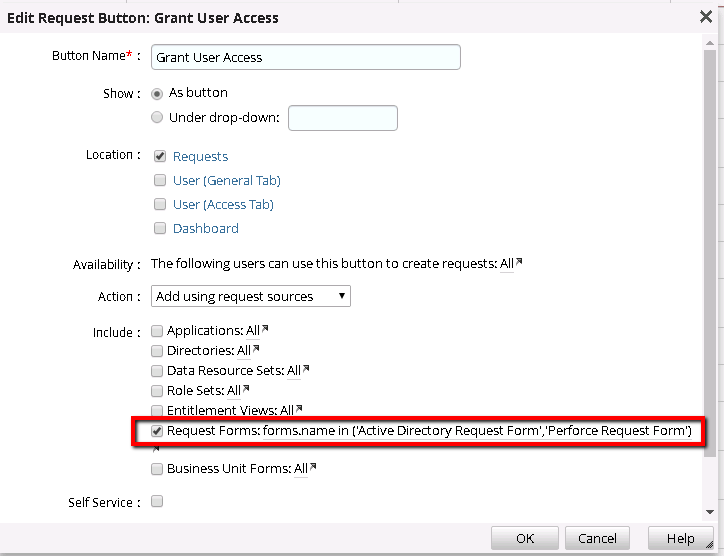Screen dimensions: 724x556
Task: Click the arrow icon after Entitlement Views: All
Action: 299,409
